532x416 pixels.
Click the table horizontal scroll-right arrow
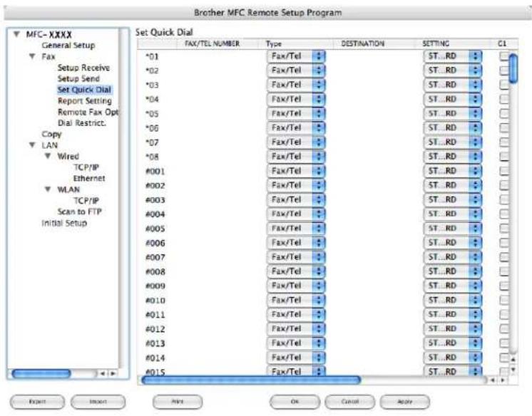(x=503, y=380)
